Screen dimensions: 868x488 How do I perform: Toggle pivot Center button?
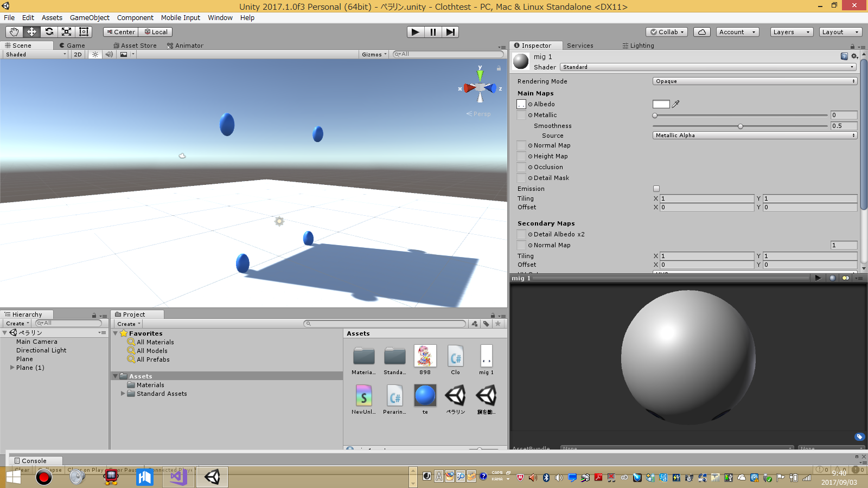121,32
